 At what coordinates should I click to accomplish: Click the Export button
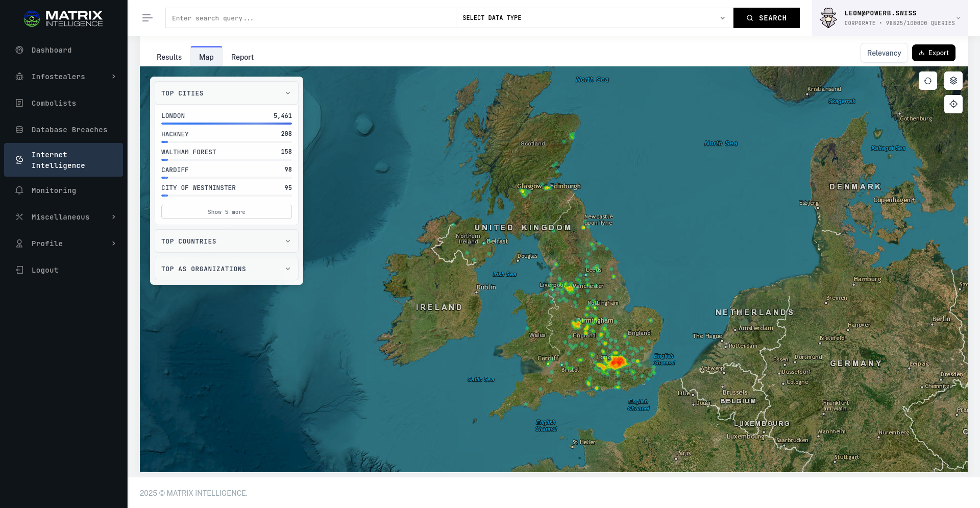[x=933, y=53]
